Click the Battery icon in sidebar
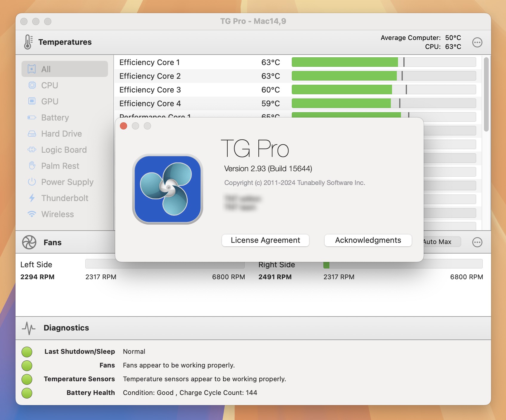The image size is (506, 420). 32,118
